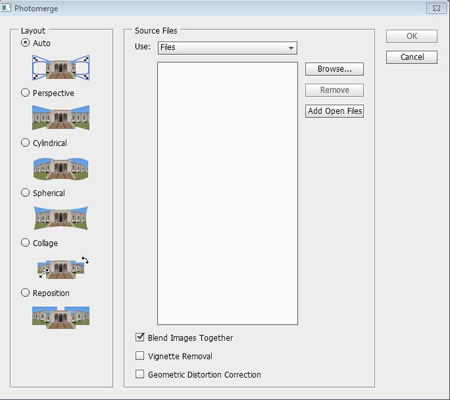Select the Reposition radio button
Image resolution: width=450 pixels, height=400 pixels.
click(25, 292)
